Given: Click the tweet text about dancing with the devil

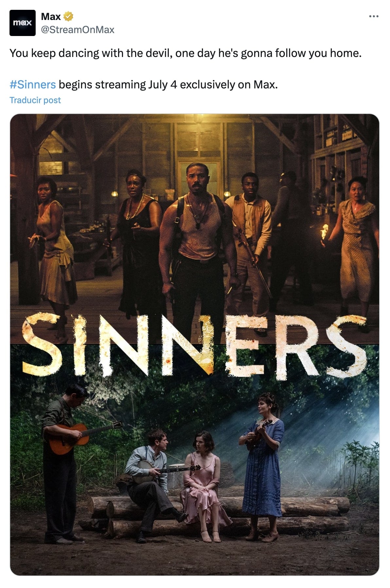Looking at the screenshot, I should tap(186, 53).
